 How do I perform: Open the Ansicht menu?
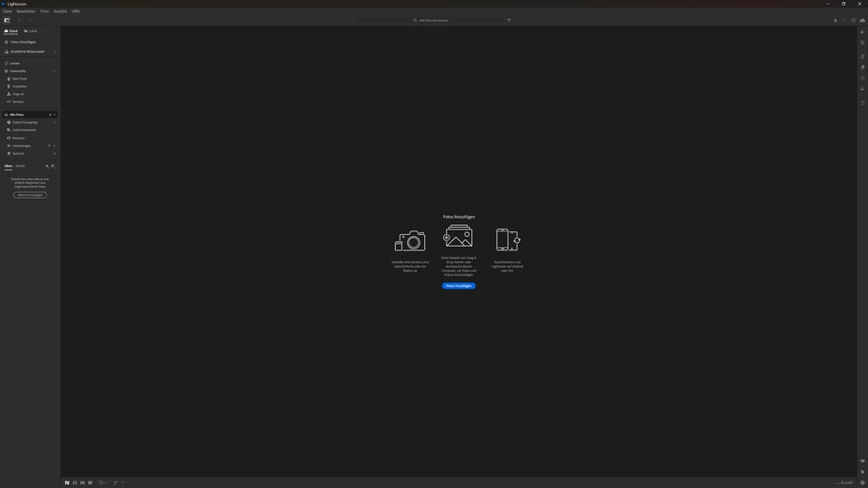pyautogui.click(x=60, y=11)
